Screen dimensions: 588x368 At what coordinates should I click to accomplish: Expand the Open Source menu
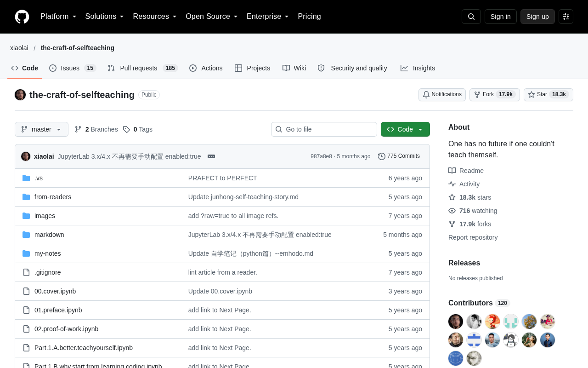point(212,17)
